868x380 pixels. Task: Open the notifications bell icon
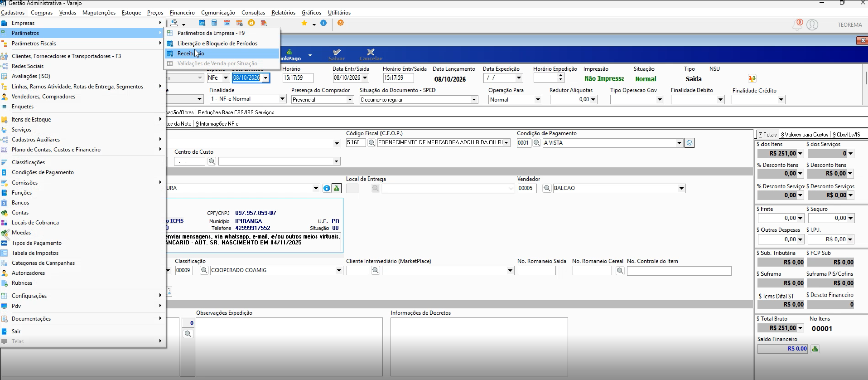797,25
